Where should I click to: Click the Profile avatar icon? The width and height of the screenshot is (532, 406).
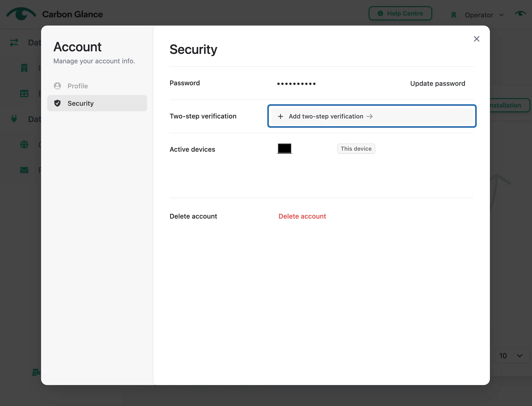[x=57, y=86]
